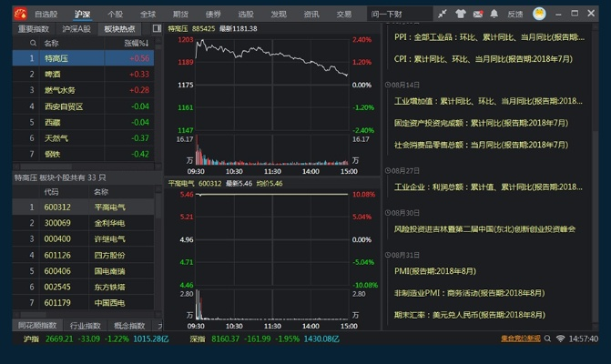Switch to the 同花顺指数 bottom tab

37,326
